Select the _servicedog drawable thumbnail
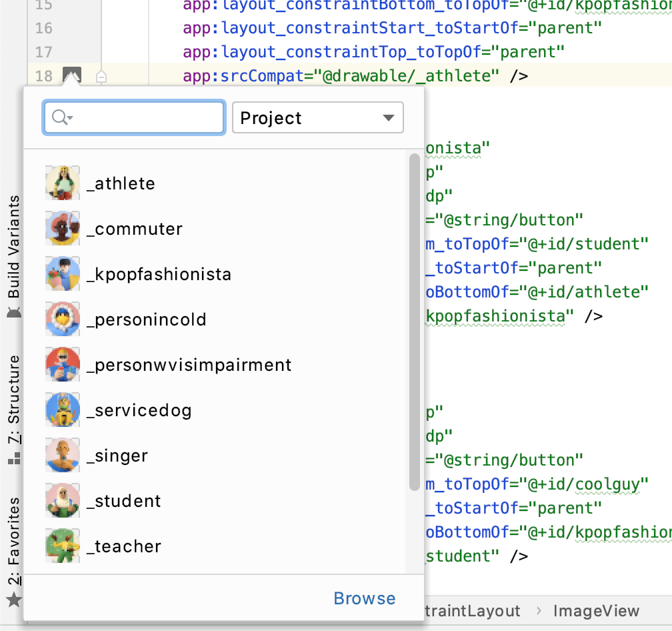Screen dimensions: 672x631 pos(62,410)
